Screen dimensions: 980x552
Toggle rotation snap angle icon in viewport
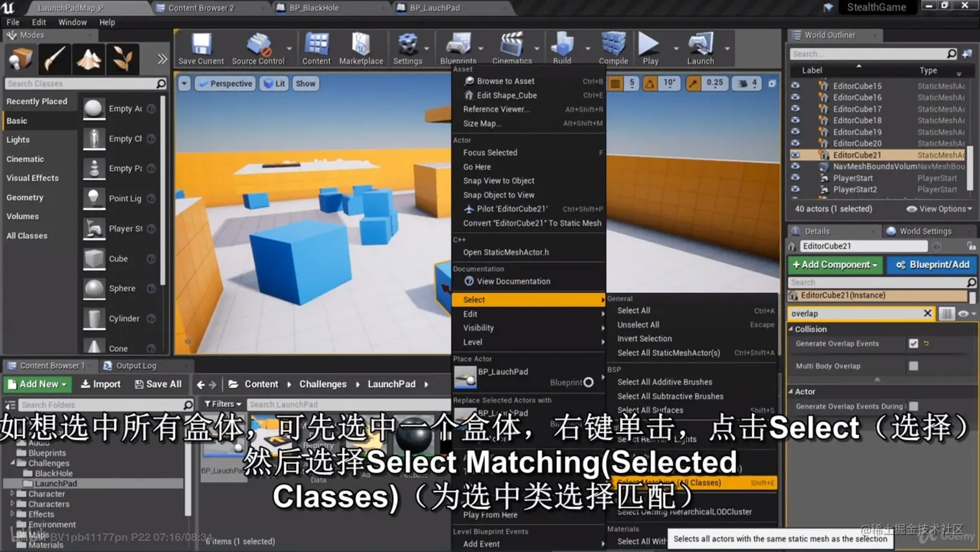[x=650, y=83]
